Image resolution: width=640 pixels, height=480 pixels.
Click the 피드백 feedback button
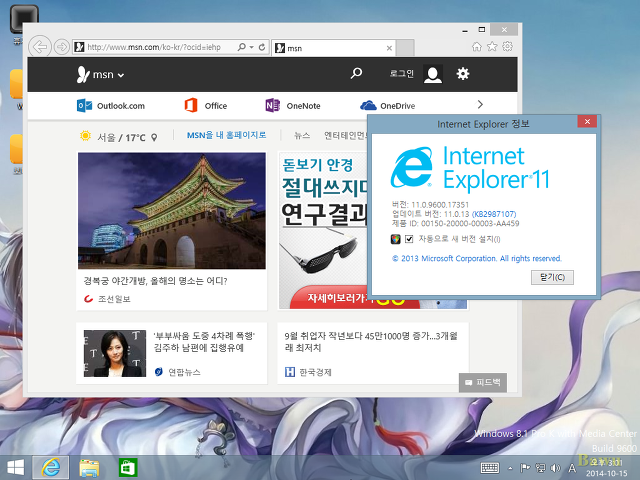(483, 382)
